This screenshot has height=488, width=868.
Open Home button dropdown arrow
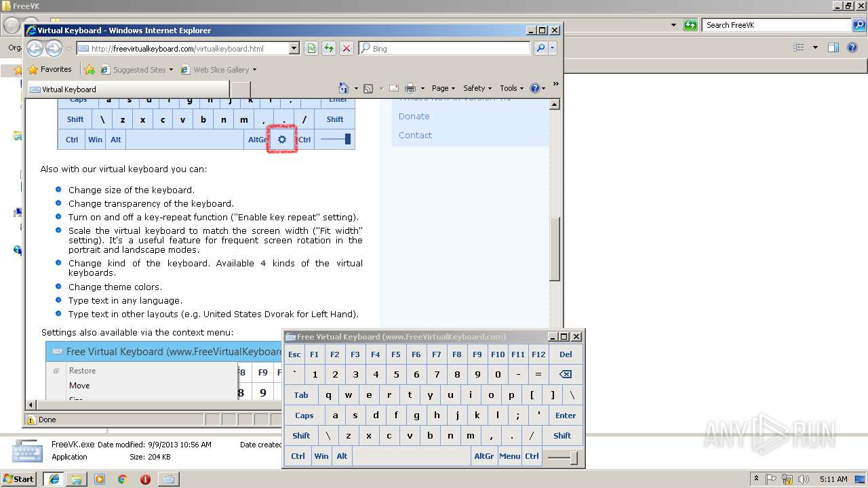356,88
